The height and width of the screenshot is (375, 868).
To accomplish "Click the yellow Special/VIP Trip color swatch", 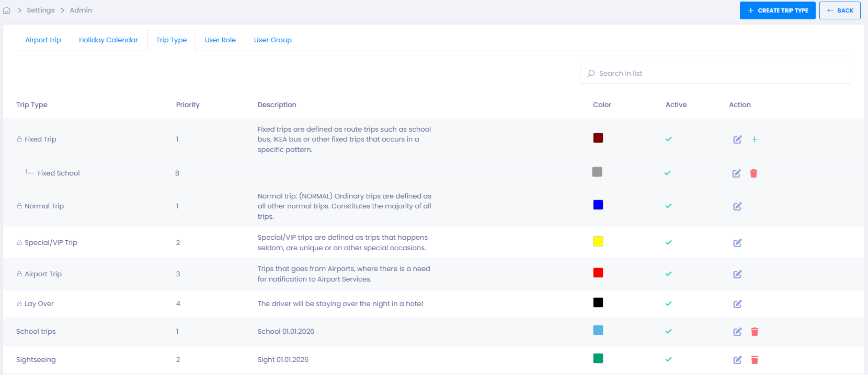I will pos(598,241).
